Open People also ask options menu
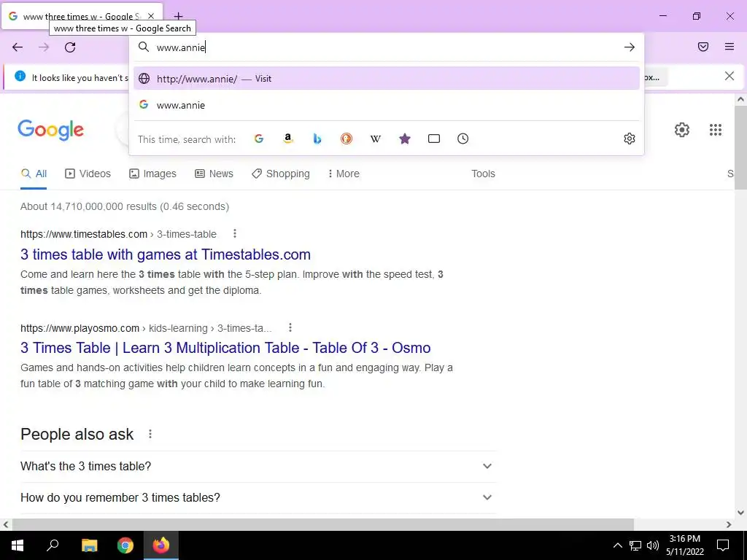Viewport: 747px width, 560px height. pos(150,434)
